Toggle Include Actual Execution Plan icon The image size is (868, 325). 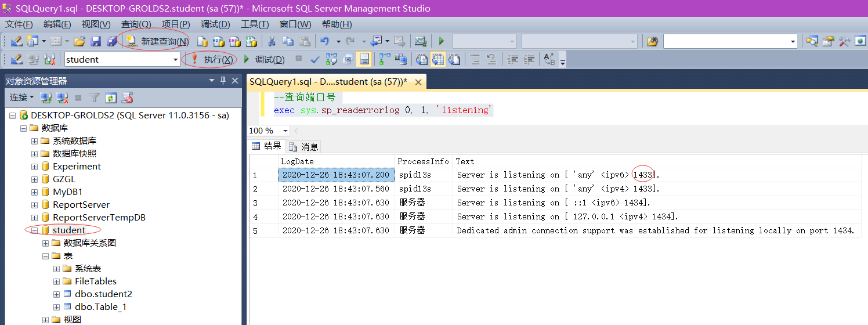[384, 59]
